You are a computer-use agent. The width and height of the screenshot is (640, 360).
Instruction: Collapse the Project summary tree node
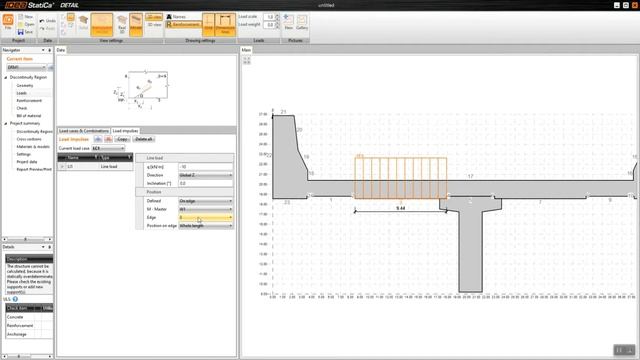(6, 123)
